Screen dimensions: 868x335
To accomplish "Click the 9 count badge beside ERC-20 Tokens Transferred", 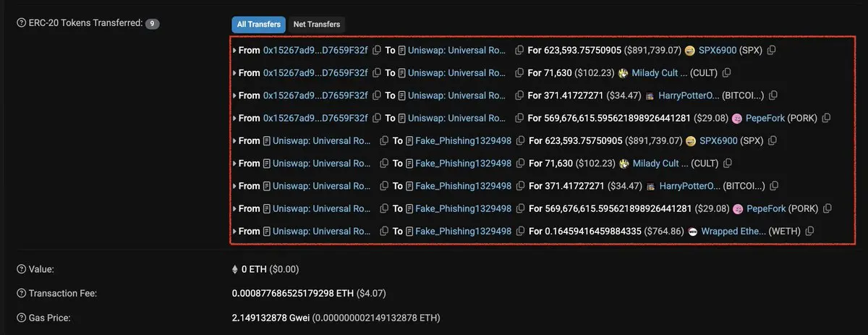I will pos(152,24).
